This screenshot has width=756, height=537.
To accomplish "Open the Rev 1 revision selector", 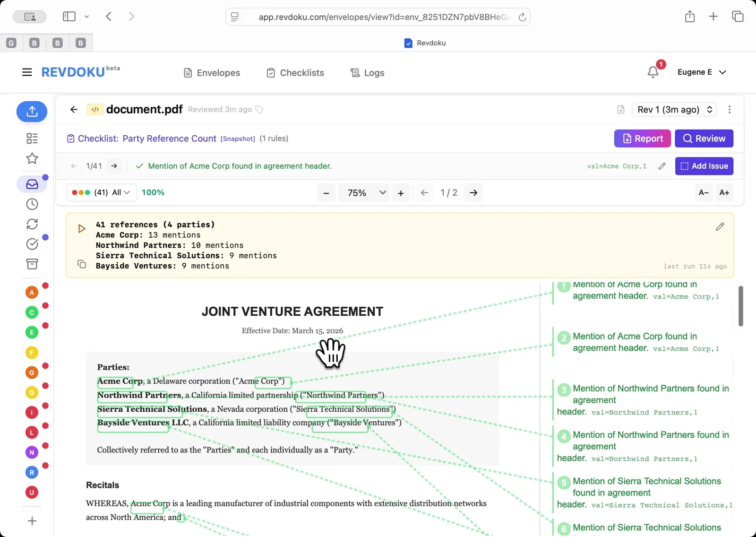I will 674,109.
